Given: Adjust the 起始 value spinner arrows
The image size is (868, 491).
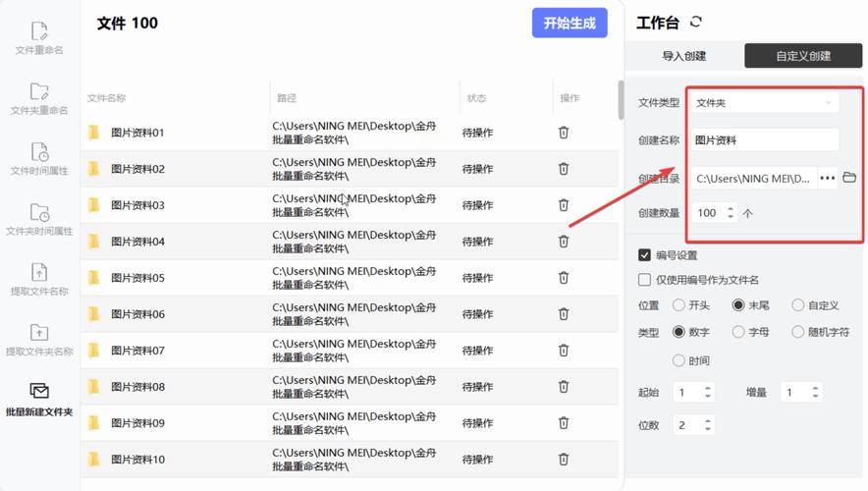Looking at the screenshot, I should click(708, 392).
